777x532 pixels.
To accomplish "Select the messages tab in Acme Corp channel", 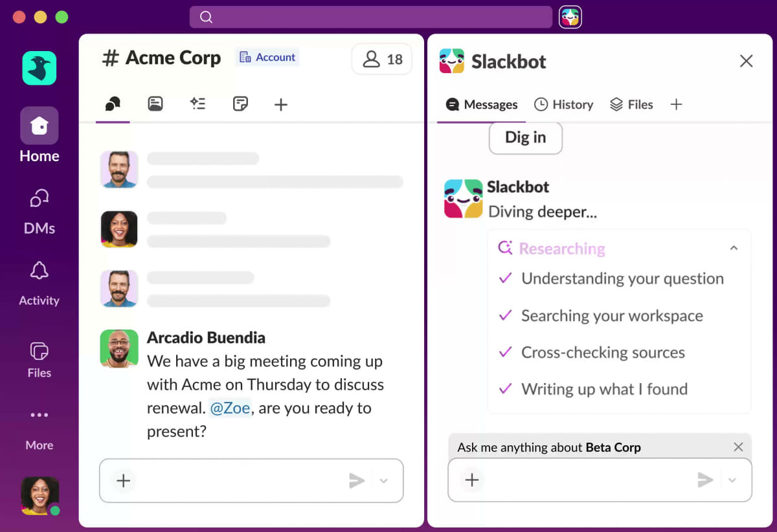I will tap(113, 104).
